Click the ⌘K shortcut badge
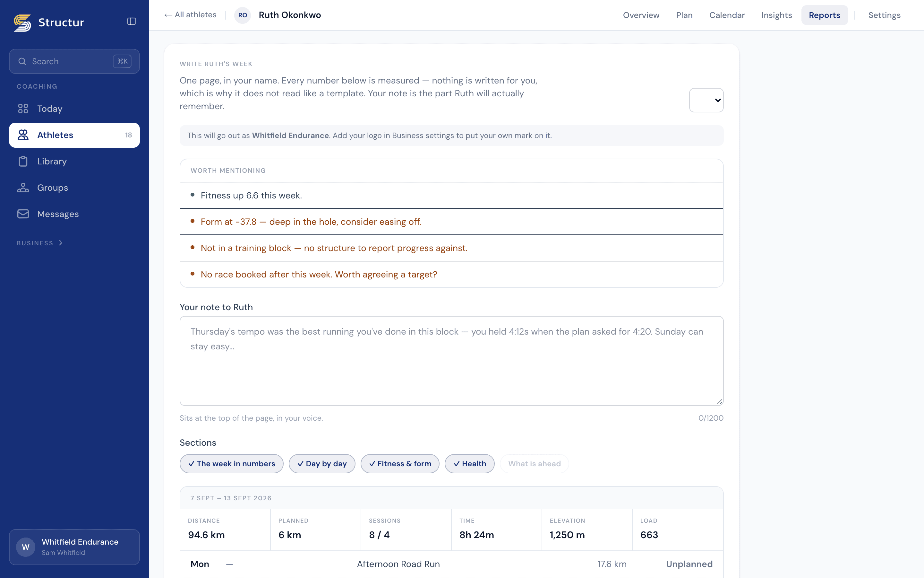 [x=122, y=61]
